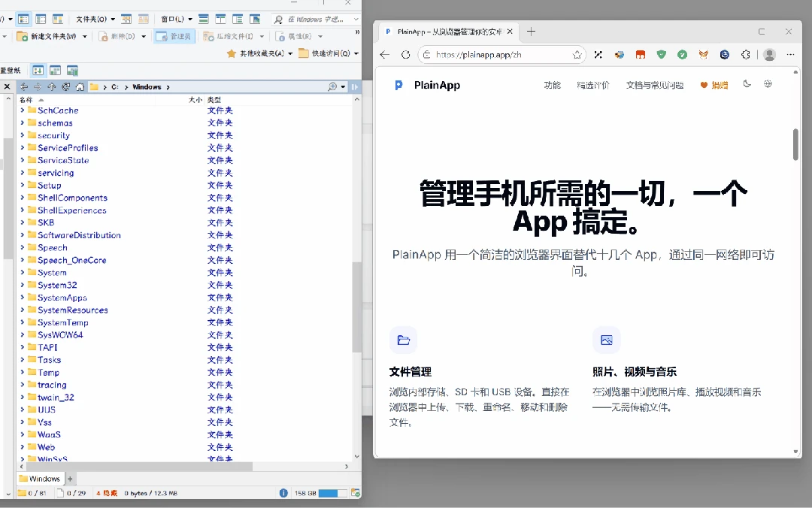Image resolution: width=812 pixels, height=508 pixels.
Task: Click the horizontal stripes window layout icon
Action: (x=204, y=19)
